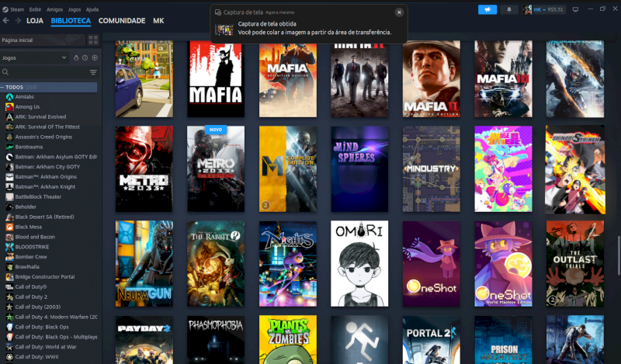621x364 pixels.
Task: Collapse the TODOS games category
Action: click(48, 87)
